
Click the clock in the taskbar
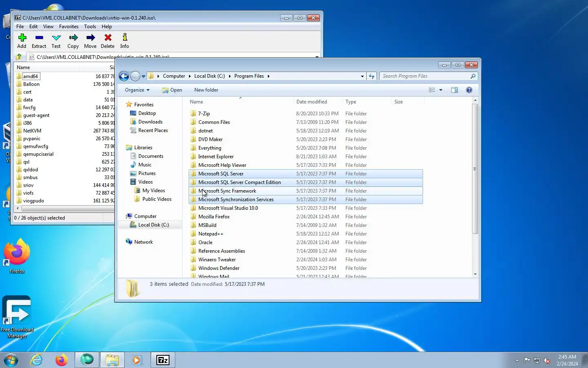pos(567,360)
